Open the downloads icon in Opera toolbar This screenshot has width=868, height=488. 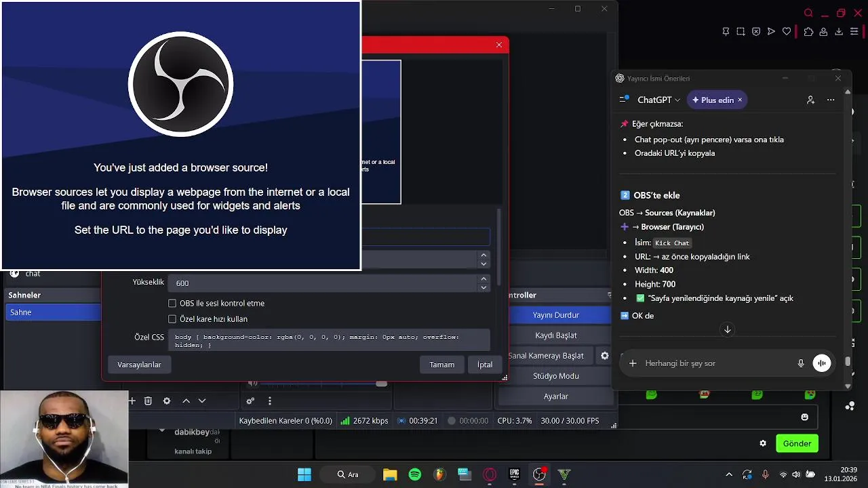click(x=839, y=31)
